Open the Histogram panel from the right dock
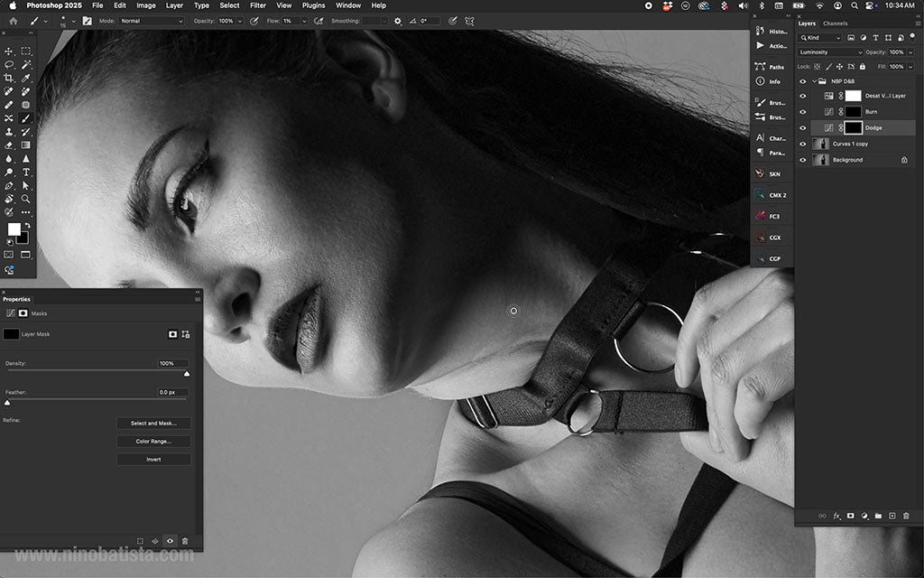 (x=772, y=30)
